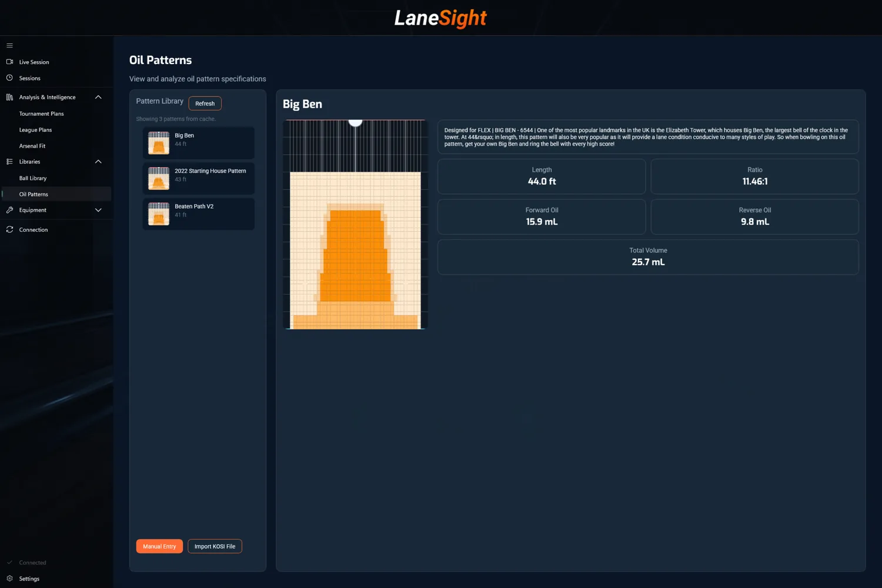Image resolution: width=882 pixels, height=588 pixels.
Task: Click the Equipment wrench icon
Action: (x=9, y=210)
